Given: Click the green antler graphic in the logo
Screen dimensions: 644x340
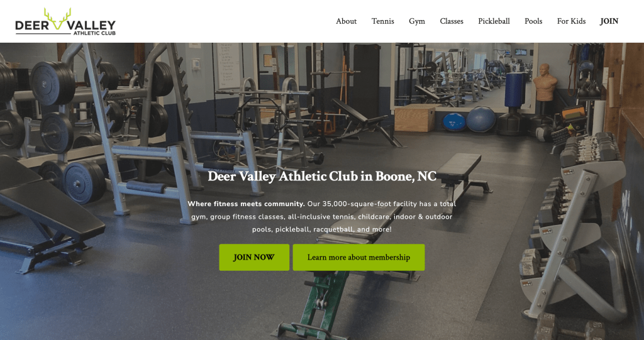Looking at the screenshot, I should (57, 18).
